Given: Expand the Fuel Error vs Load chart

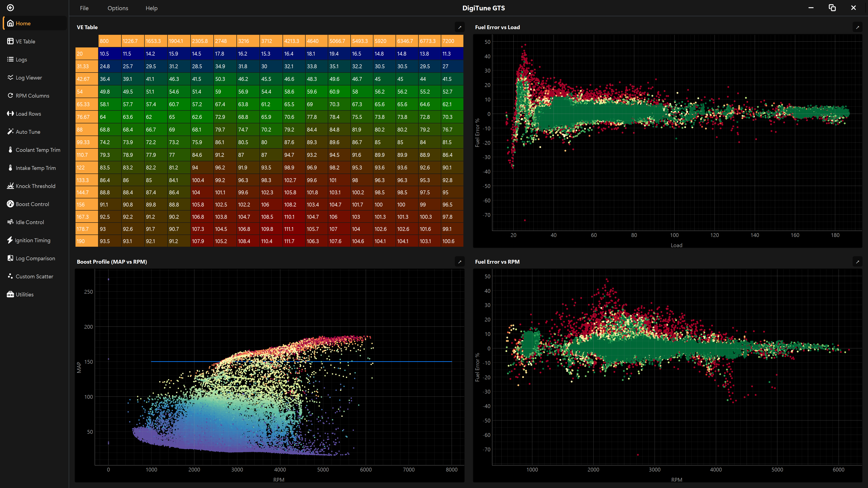Looking at the screenshot, I should [x=858, y=27].
